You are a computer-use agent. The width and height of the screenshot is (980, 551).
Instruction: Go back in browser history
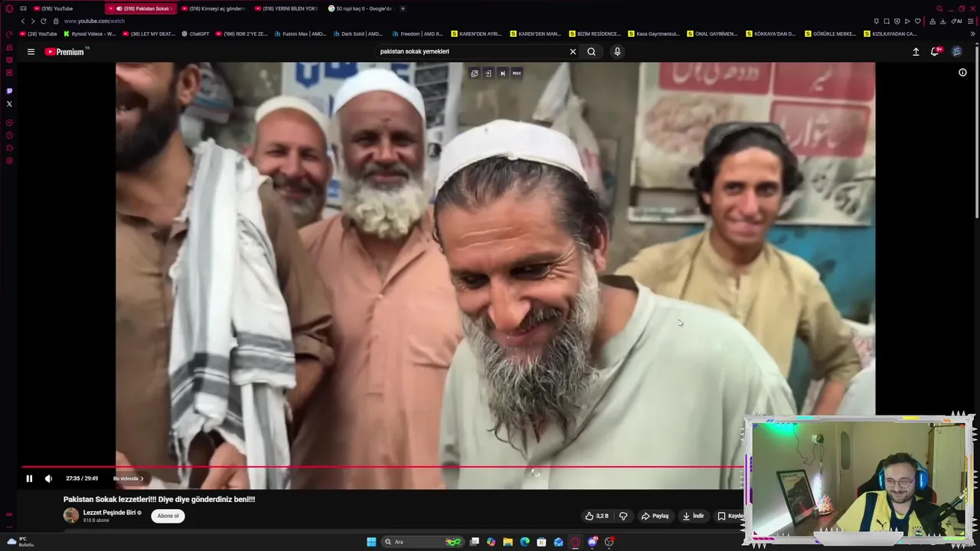pyautogui.click(x=23, y=21)
